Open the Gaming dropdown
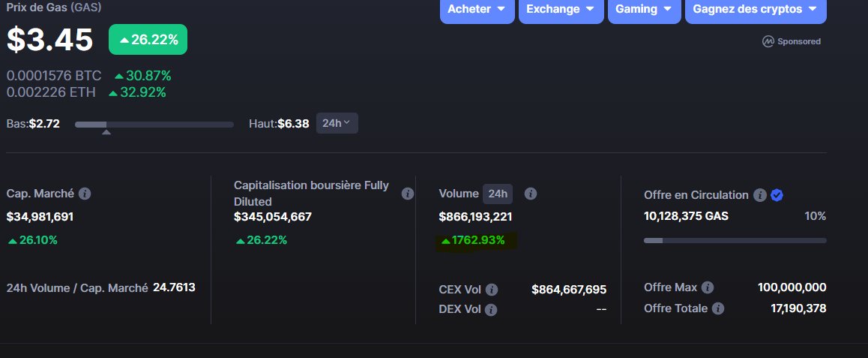Screen dimensions: 868x358 click(x=644, y=10)
